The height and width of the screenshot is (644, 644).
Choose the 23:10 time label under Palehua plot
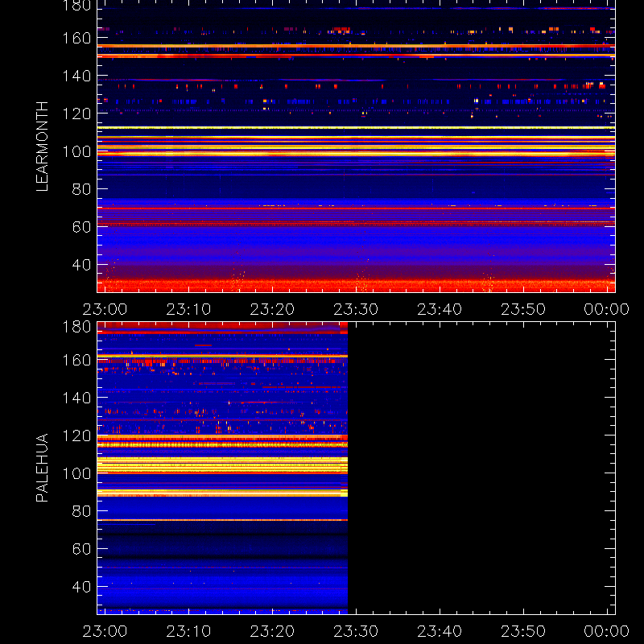pyautogui.click(x=188, y=631)
